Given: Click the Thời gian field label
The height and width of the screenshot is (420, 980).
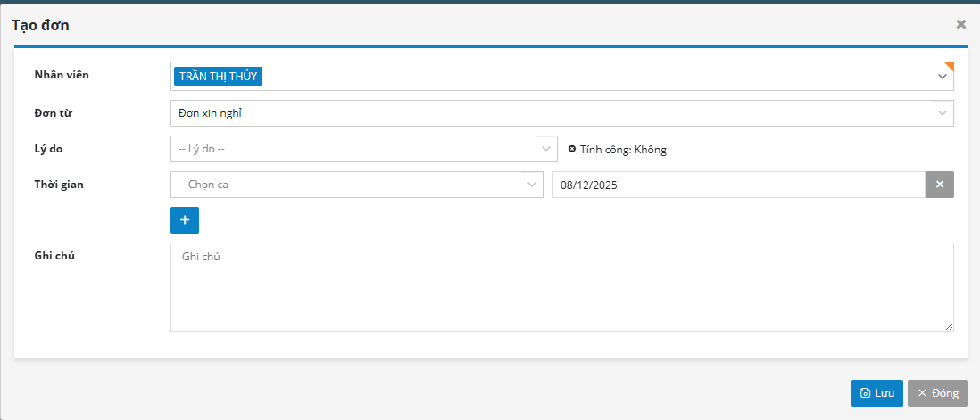Looking at the screenshot, I should [x=59, y=184].
